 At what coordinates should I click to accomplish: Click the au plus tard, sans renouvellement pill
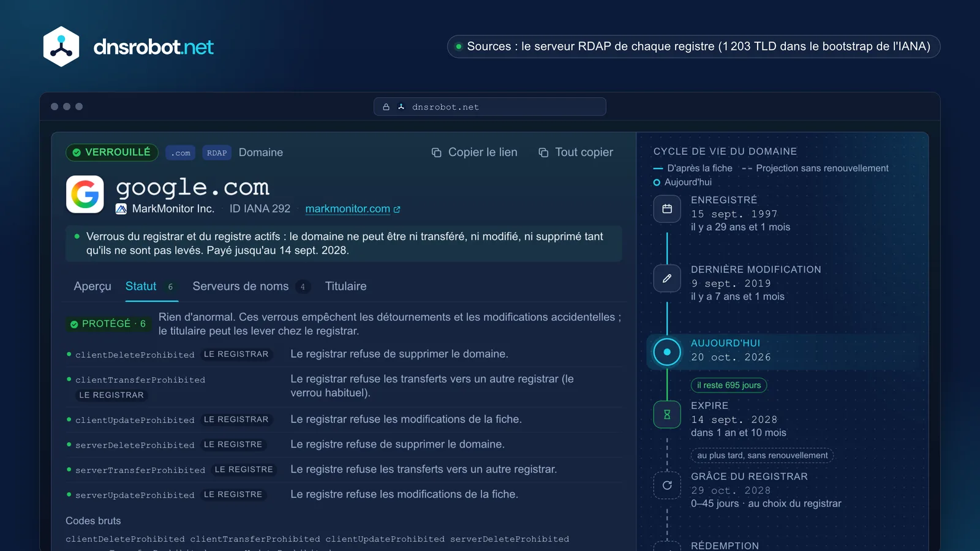tap(762, 455)
